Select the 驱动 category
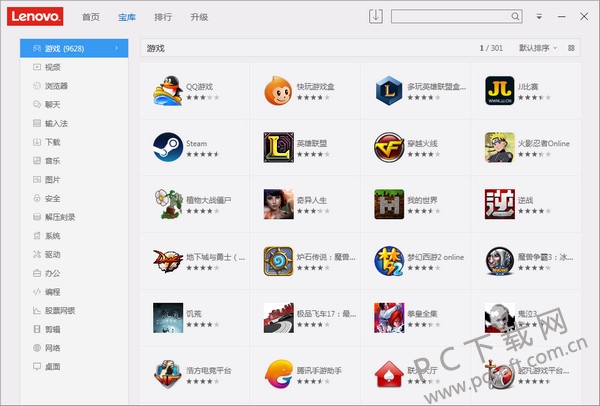This screenshot has width=600, height=406. (x=74, y=254)
